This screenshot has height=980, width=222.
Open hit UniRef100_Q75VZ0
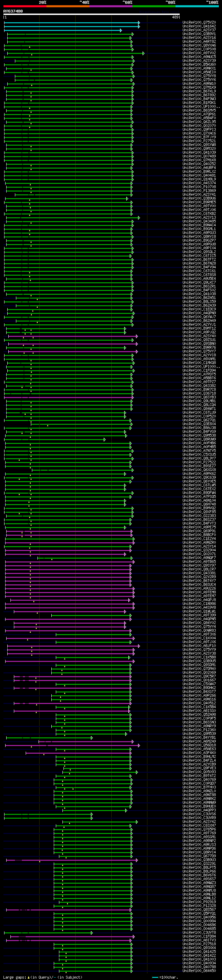pyautogui.click(x=199, y=23)
